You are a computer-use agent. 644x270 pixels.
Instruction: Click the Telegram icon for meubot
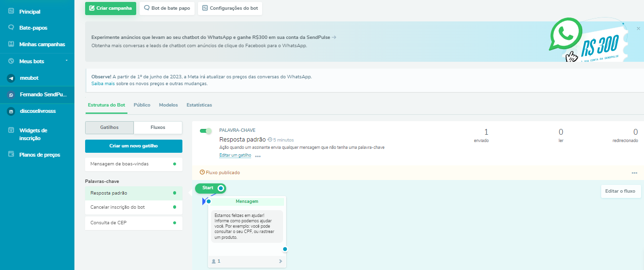pyautogui.click(x=11, y=78)
